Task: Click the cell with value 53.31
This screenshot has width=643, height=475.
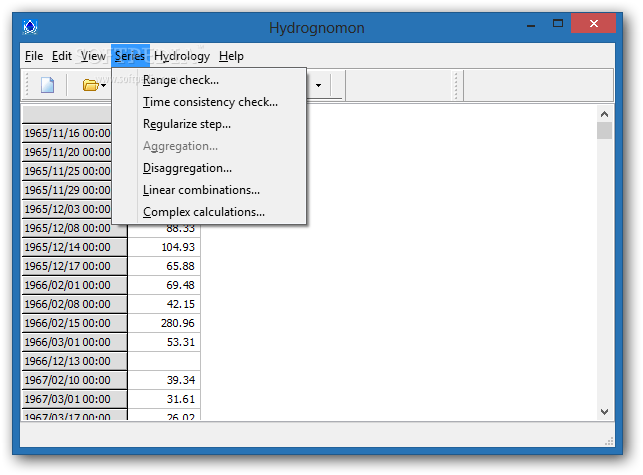Action: point(164,342)
